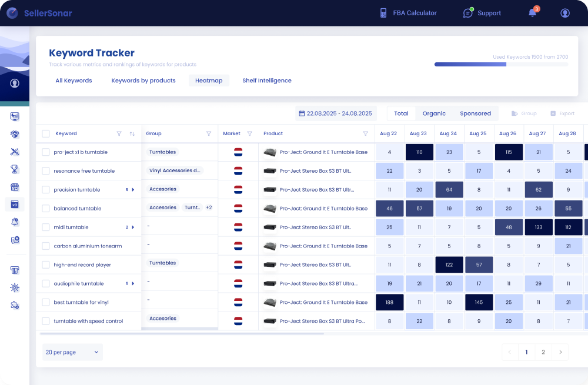Open Shelf Intelligence tab

[x=266, y=81]
